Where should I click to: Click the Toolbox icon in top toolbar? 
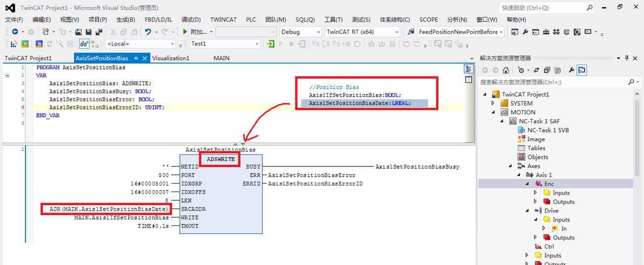tap(546, 32)
